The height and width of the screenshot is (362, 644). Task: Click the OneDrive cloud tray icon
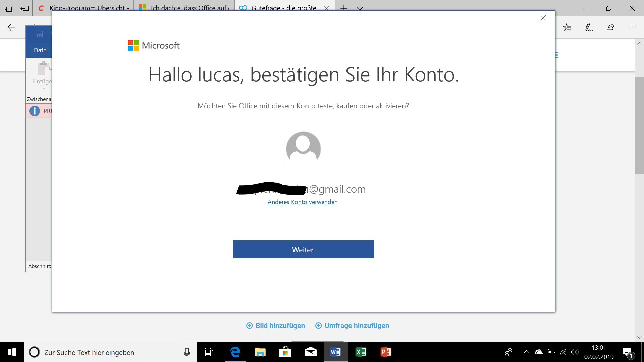[x=538, y=352]
